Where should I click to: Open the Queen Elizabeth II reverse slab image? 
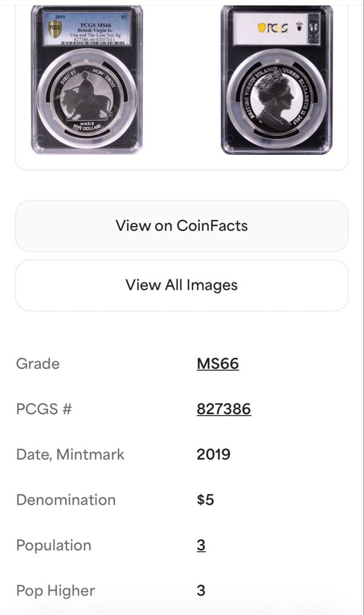pyautogui.click(x=276, y=80)
